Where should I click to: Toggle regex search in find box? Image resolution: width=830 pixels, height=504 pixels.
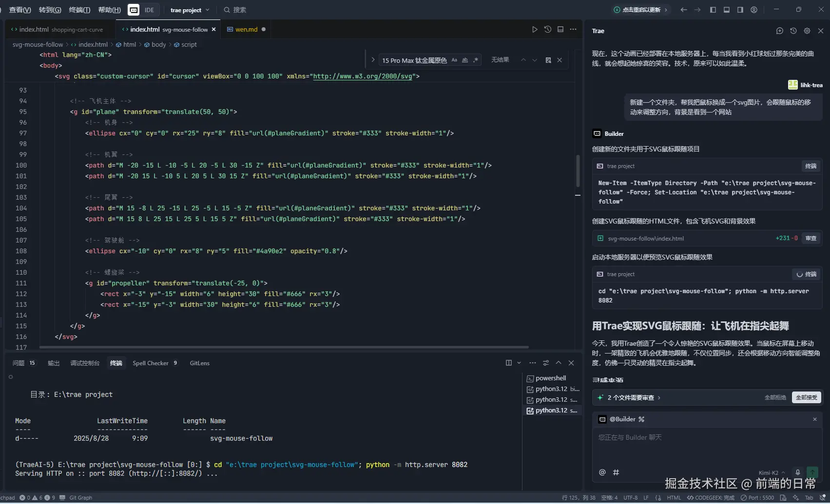(476, 60)
